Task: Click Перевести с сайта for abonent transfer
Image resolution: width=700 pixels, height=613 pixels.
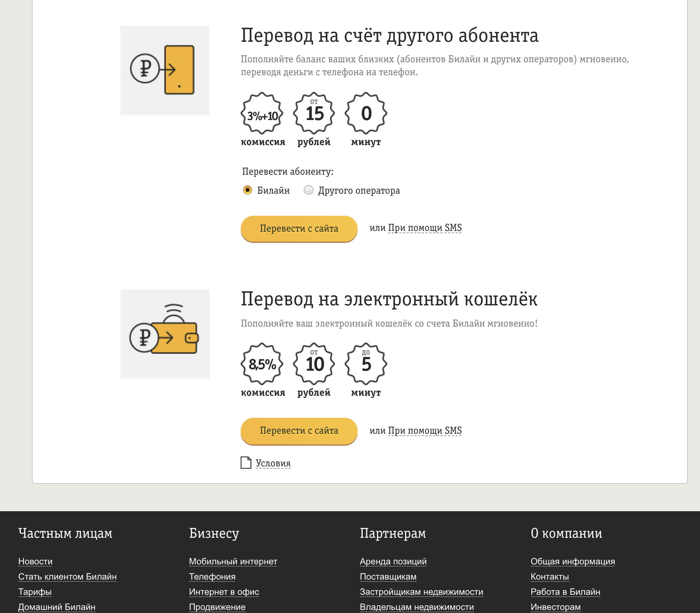Action: click(x=298, y=229)
